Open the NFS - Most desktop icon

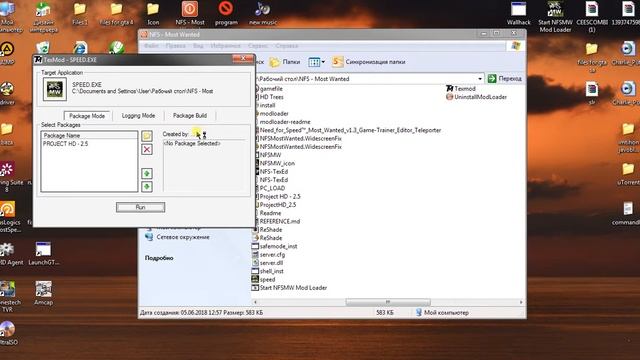point(190,13)
